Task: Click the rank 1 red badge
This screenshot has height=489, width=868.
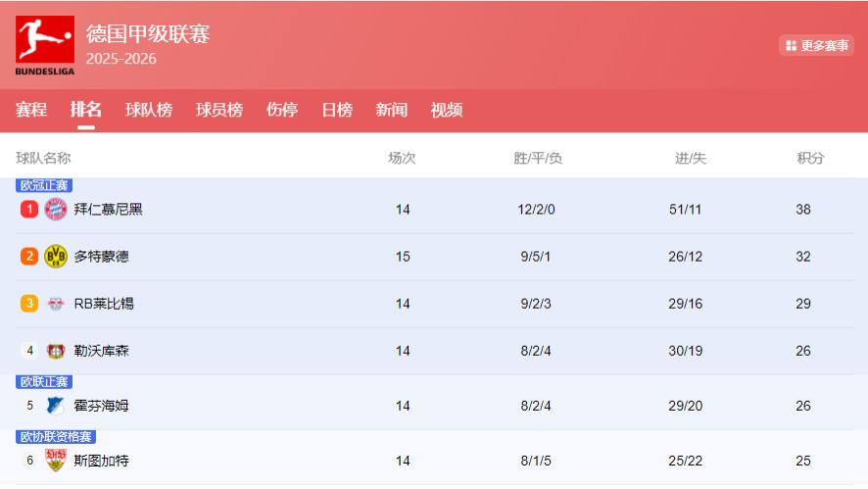Action: (x=29, y=210)
